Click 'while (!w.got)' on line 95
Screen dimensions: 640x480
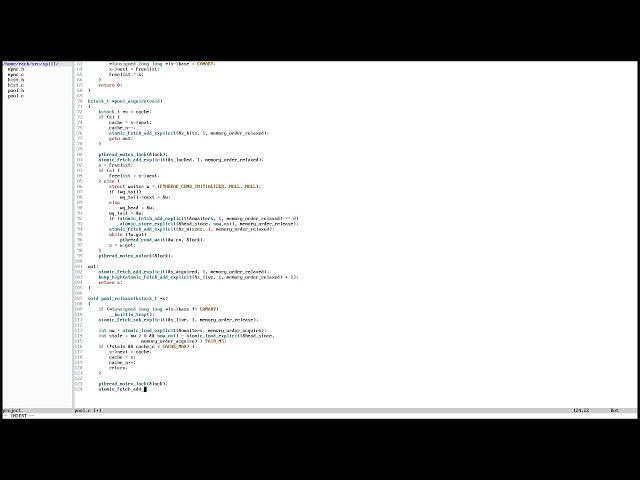(x=128, y=234)
